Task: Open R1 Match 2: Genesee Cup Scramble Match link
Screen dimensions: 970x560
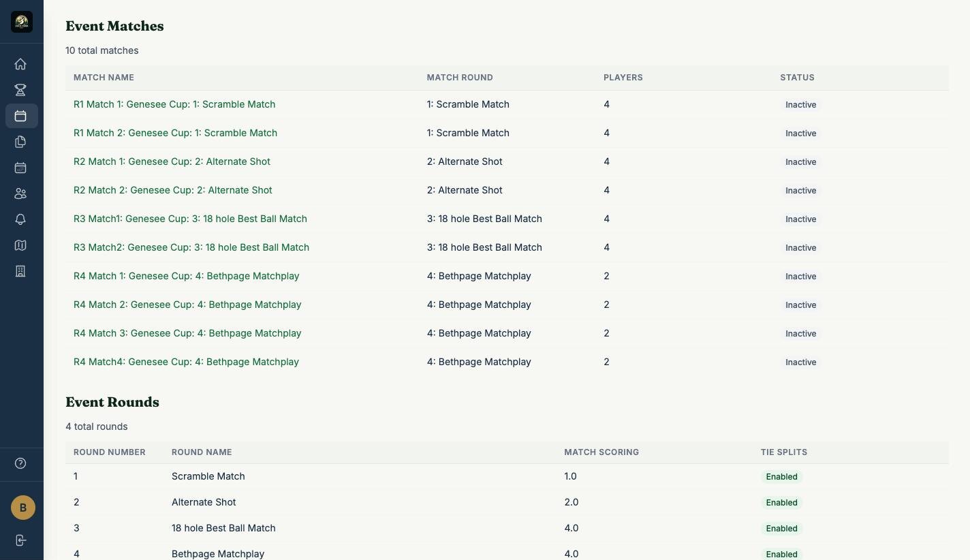Action: (x=175, y=133)
